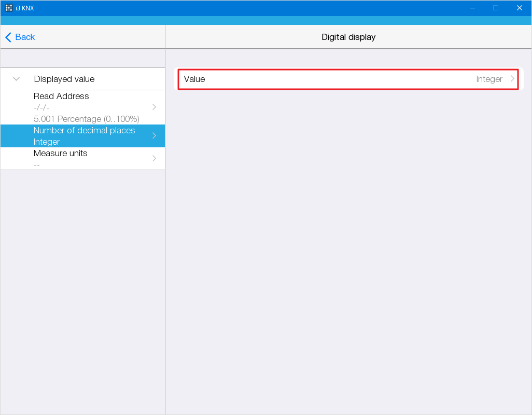Click the 5.001 Percentage datatype text
Image resolution: width=532 pixels, height=415 pixels.
click(x=86, y=119)
